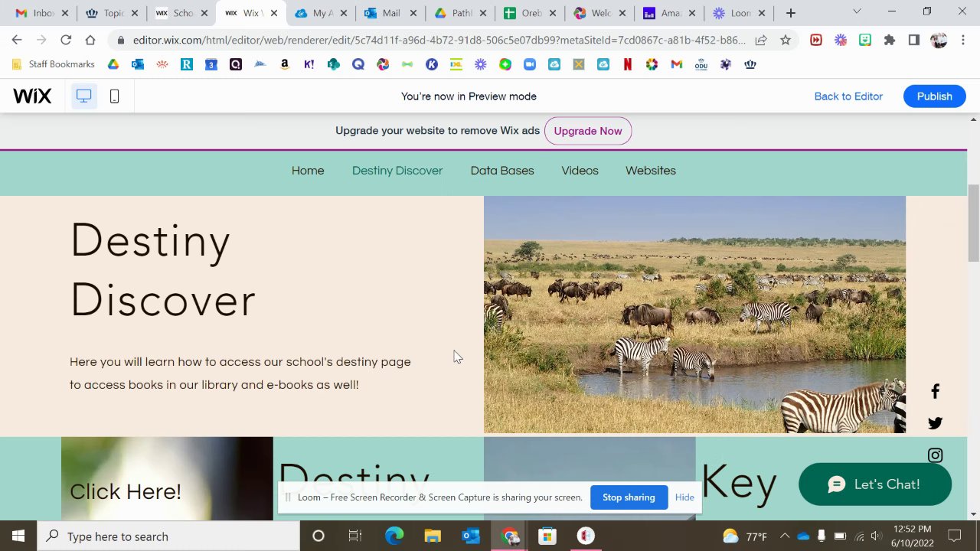Open the Let's Chat widget
Screen dimensions: 980x551
point(875,484)
